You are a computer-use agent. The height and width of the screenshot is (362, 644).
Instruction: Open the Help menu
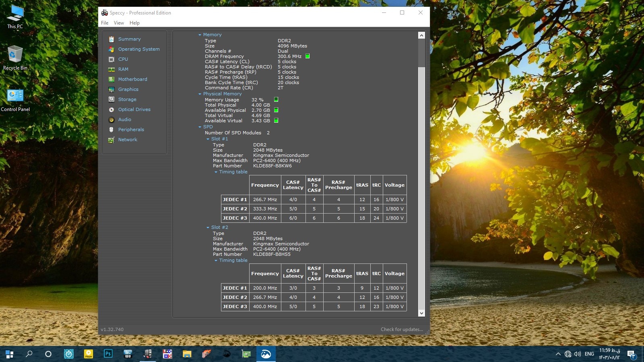134,23
